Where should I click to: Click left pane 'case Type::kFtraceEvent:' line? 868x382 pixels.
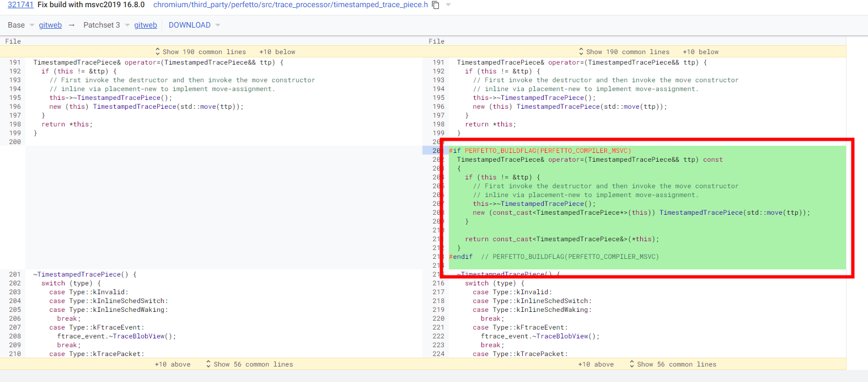[97, 327]
